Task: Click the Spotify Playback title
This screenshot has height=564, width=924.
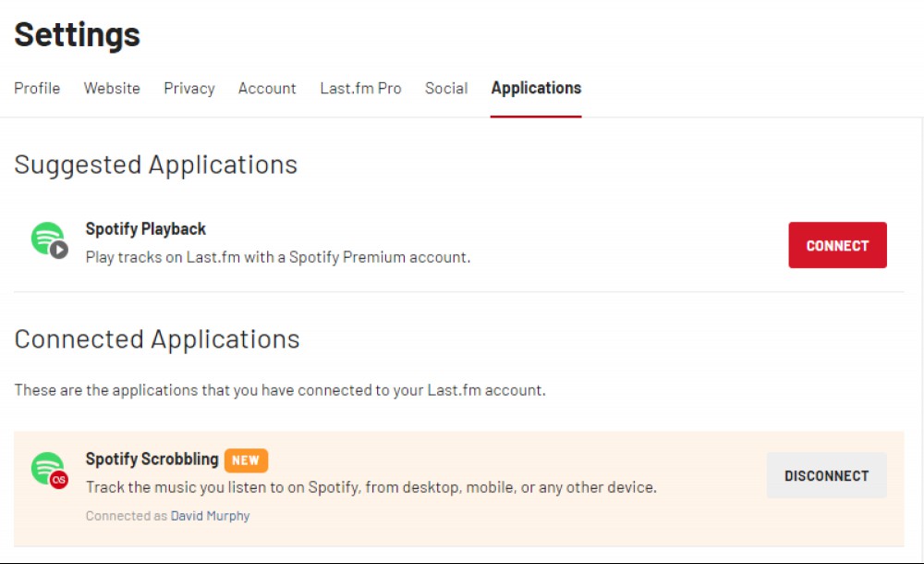Action: [146, 229]
